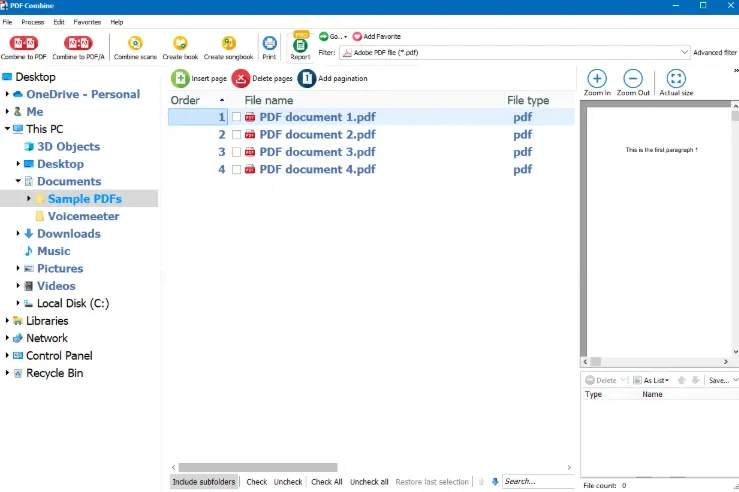Click the Uncheck button
The width and height of the screenshot is (739, 492).
pyautogui.click(x=288, y=482)
